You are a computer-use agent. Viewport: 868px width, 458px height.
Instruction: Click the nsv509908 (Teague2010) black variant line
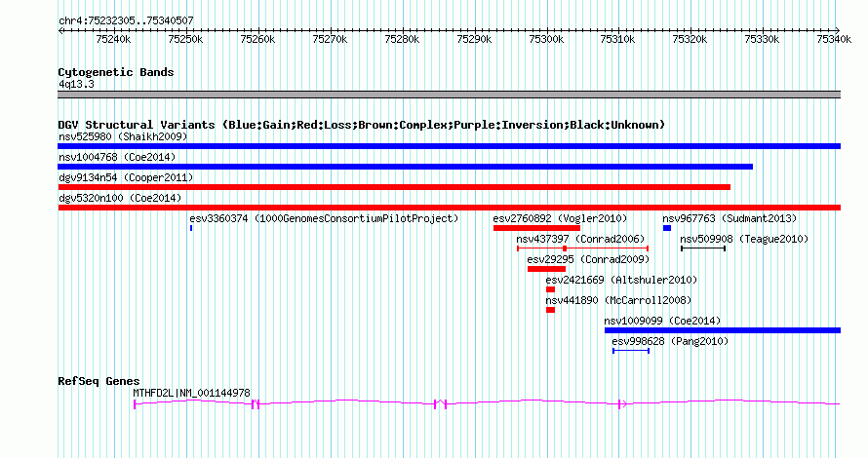pos(703,248)
